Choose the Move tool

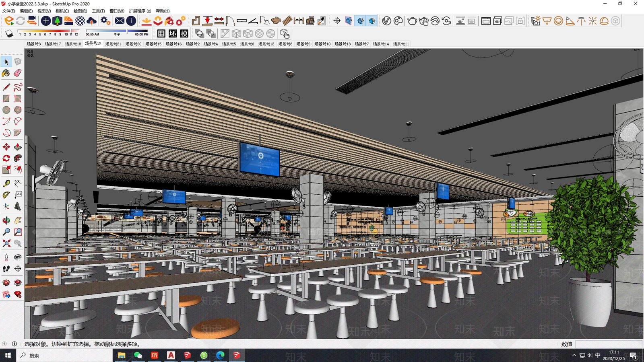6,147
